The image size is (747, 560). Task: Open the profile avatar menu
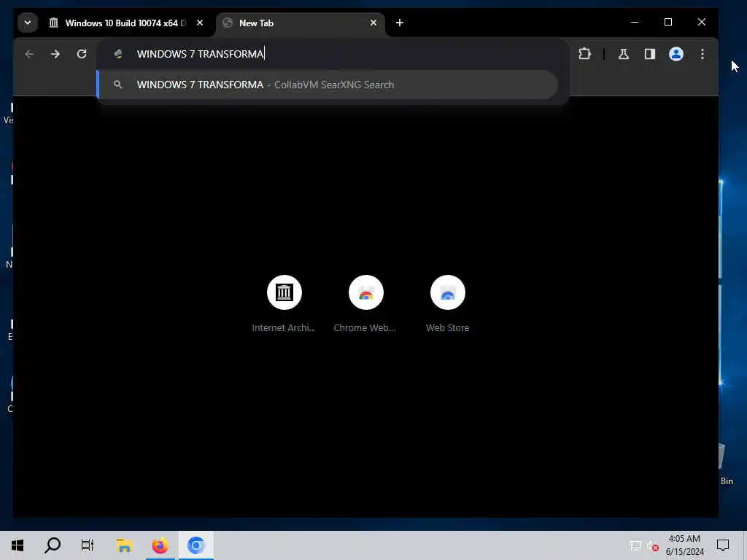click(x=676, y=54)
